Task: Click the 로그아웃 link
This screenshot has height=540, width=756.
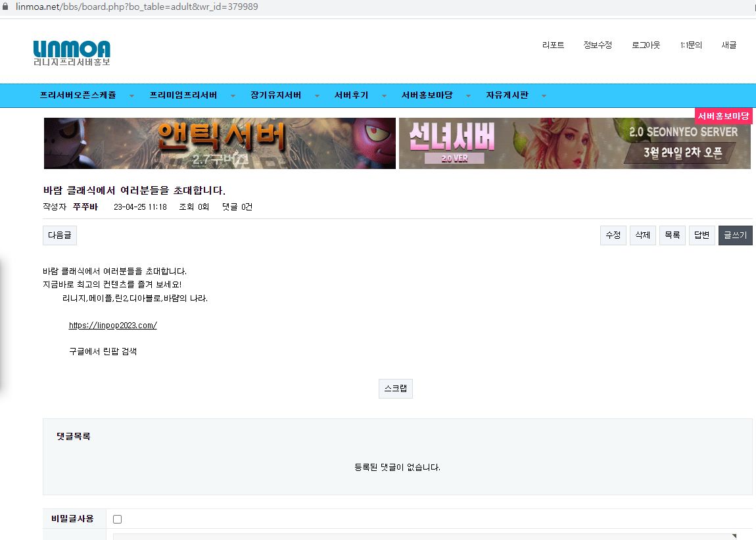Action: (646, 45)
